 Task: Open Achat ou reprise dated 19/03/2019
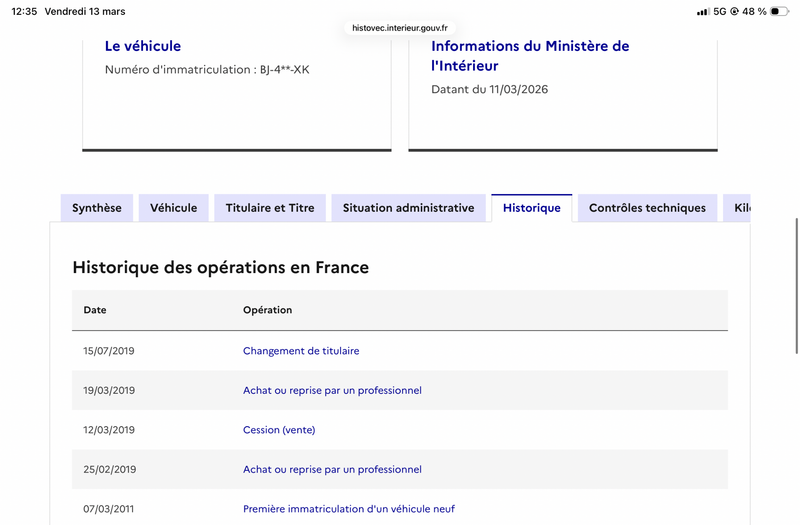[332, 390]
